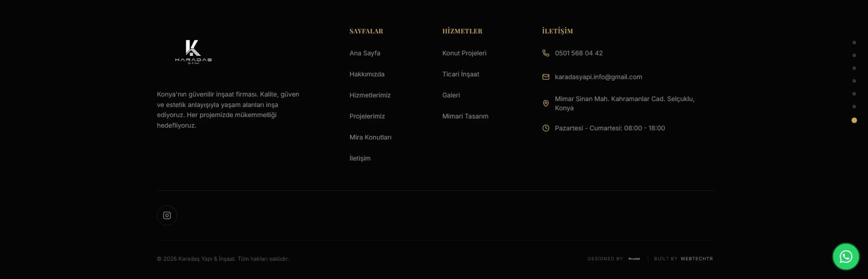The height and width of the screenshot is (279, 868).
Task: Click the Karadaş logo in footer
Action: [193, 52]
